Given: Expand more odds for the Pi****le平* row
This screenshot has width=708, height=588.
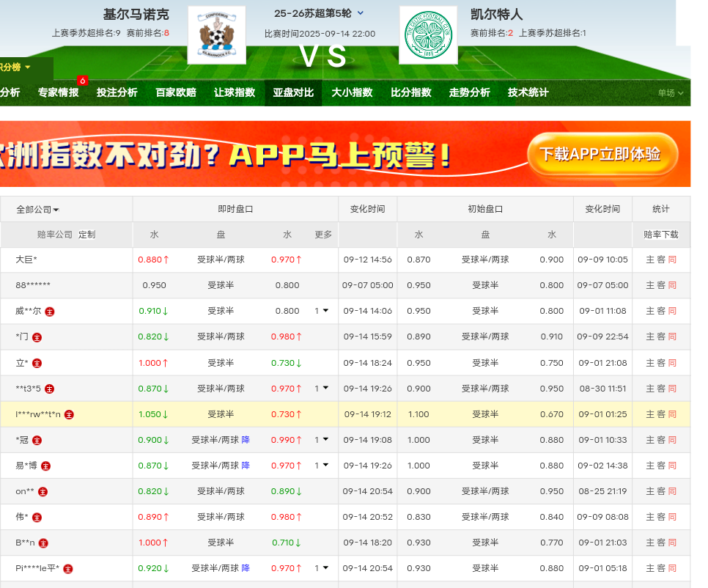Looking at the screenshot, I should click(x=322, y=568).
